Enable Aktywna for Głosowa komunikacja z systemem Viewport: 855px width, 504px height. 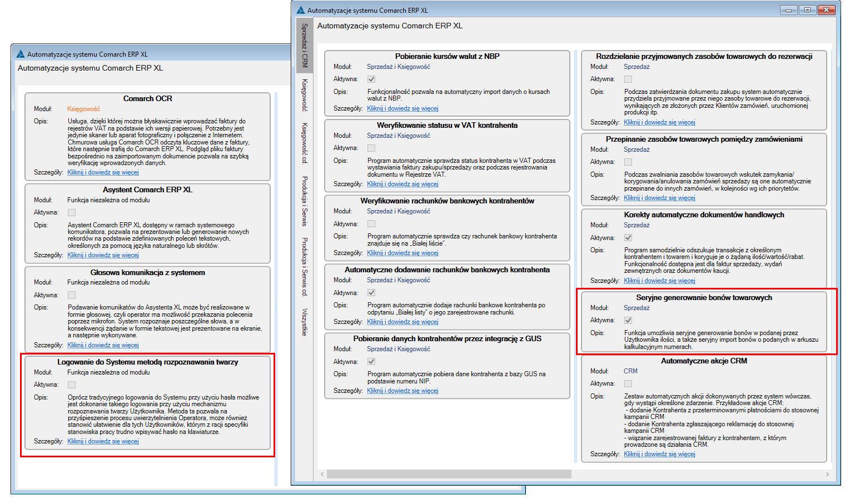coord(72,296)
